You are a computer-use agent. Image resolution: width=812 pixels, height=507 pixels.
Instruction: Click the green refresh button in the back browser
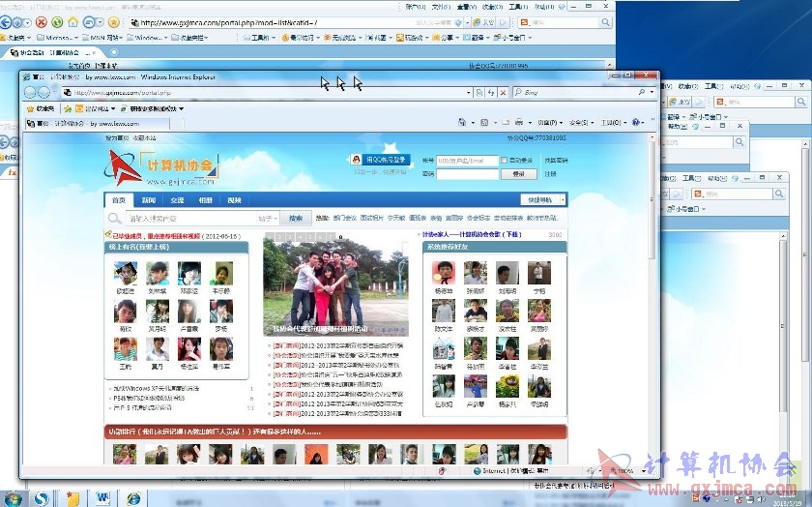pyautogui.click(x=57, y=22)
